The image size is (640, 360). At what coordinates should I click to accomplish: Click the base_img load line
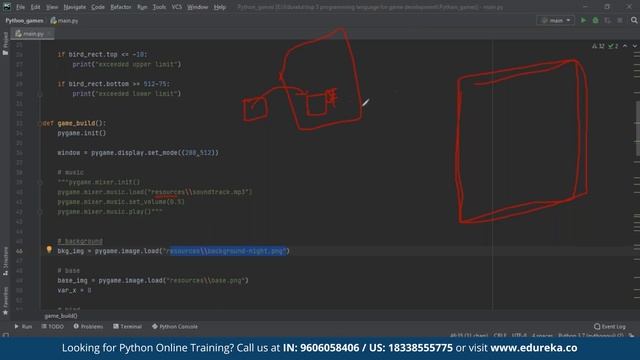click(153, 280)
